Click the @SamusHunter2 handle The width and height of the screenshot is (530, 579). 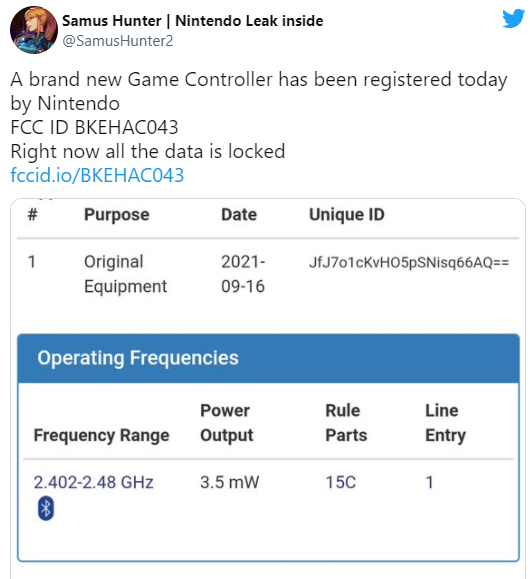pos(117,41)
